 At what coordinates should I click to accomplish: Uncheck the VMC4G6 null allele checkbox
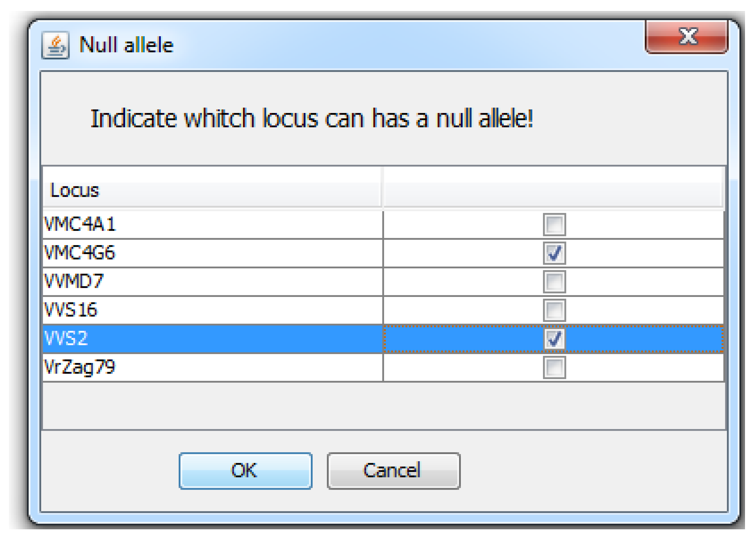(x=554, y=253)
